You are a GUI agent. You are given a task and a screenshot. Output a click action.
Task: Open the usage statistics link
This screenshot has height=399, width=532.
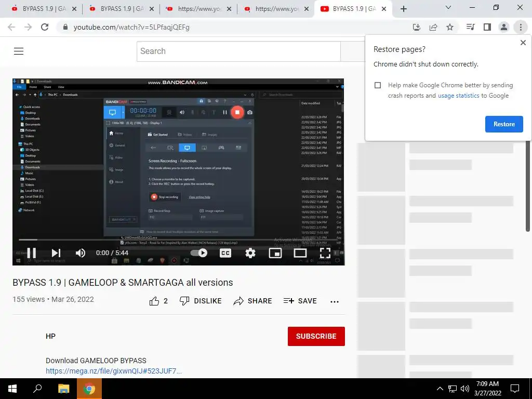458,96
